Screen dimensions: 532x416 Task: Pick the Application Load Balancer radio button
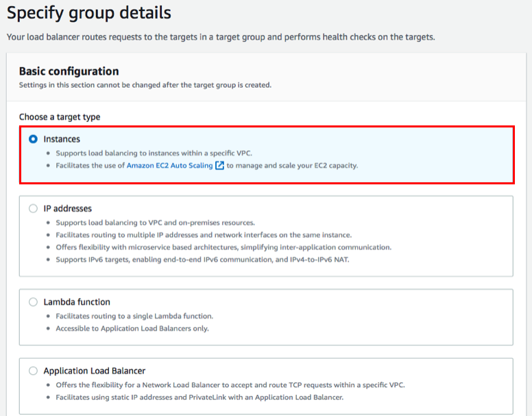[x=33, y=371]
